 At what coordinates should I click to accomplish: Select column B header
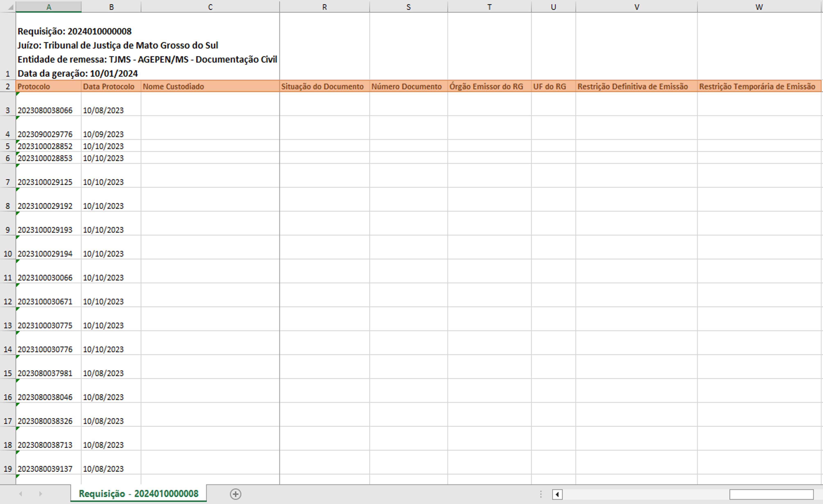(111, 7)
